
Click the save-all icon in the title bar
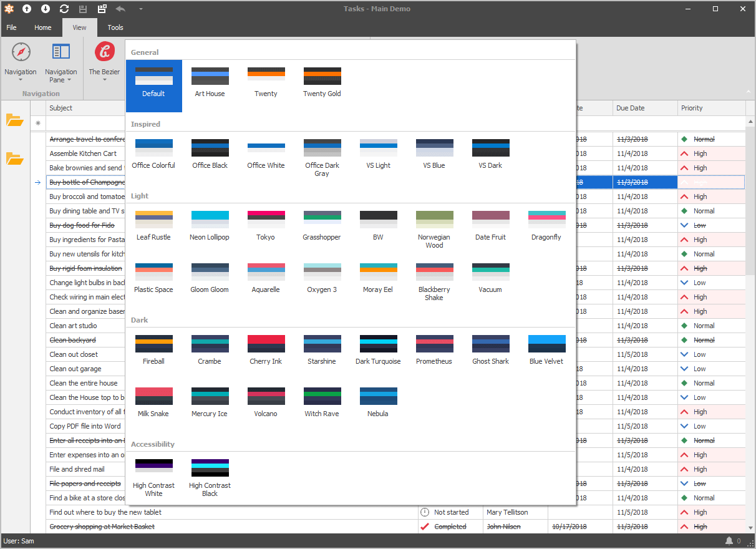coord(102,9)
